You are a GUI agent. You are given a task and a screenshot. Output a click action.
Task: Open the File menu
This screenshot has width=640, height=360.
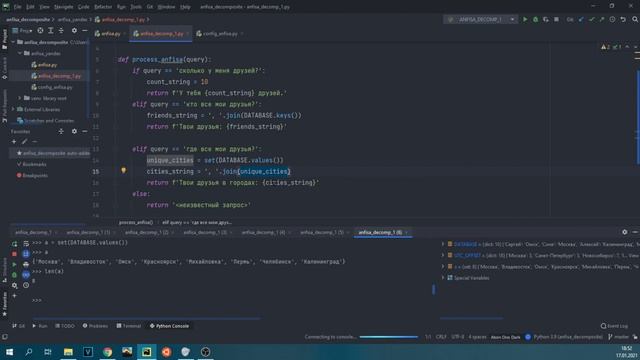tap(18, 7)
